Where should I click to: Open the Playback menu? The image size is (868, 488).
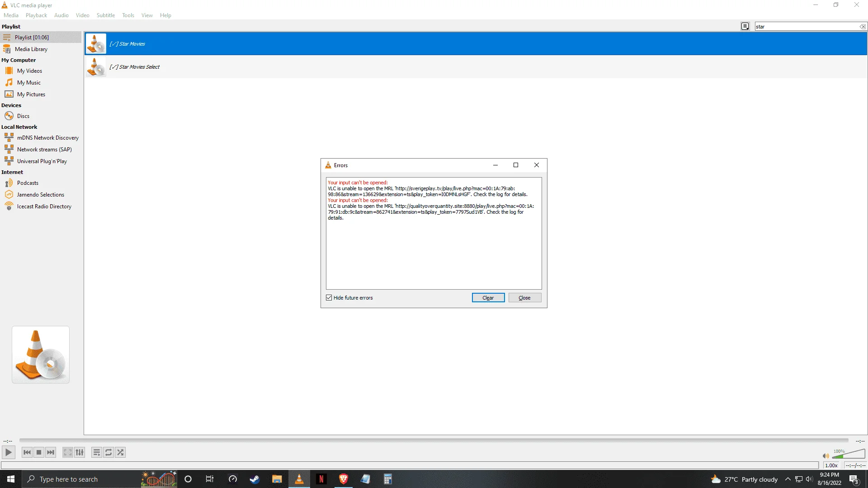point(36,15)
